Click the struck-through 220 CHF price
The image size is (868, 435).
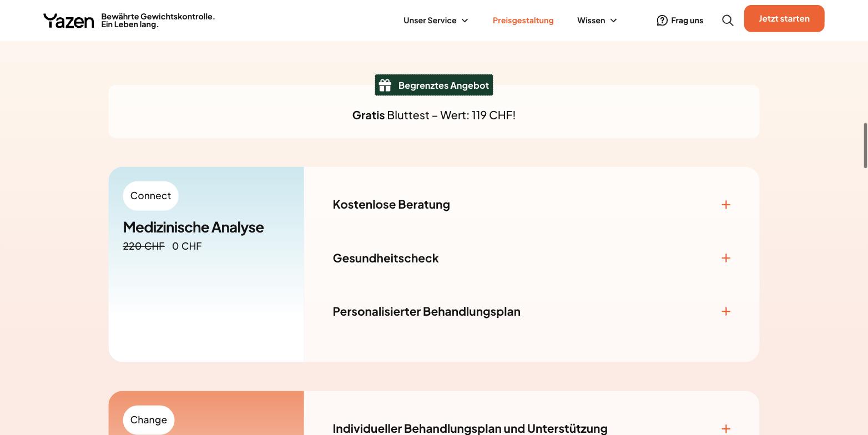(144, 246)
